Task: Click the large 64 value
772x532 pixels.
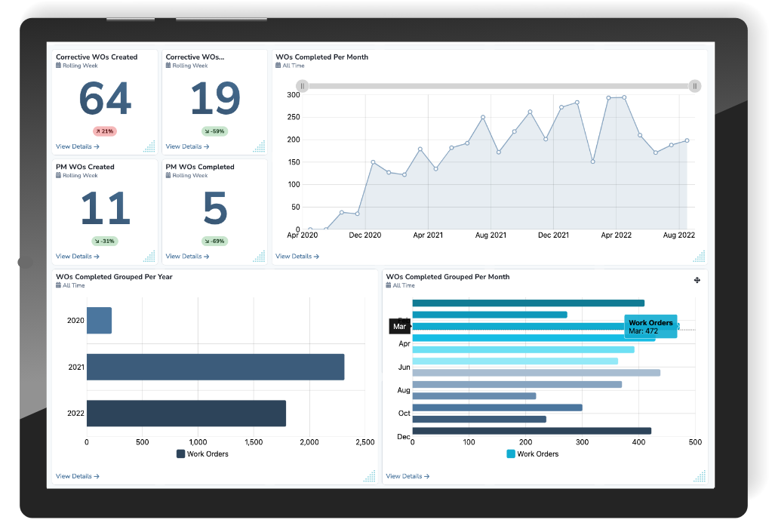Action: [x=105, y=98]
